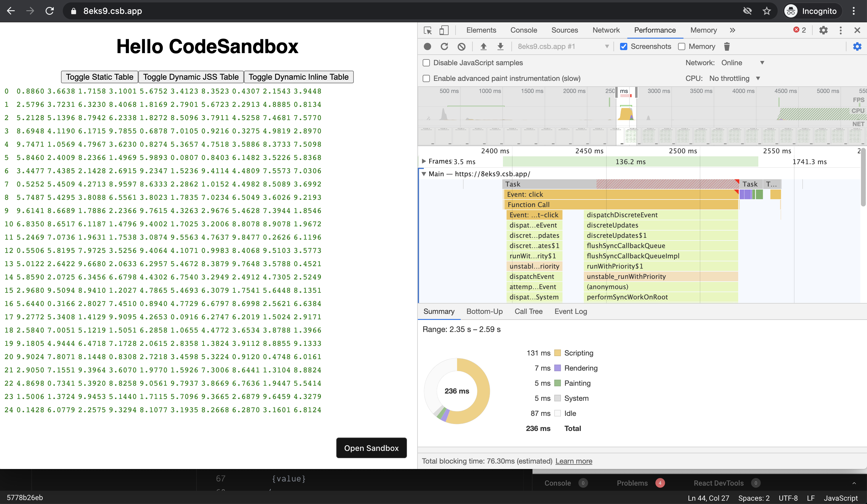Select the inspect element cursor icon
867x504 pixels.
click(428, 30)
